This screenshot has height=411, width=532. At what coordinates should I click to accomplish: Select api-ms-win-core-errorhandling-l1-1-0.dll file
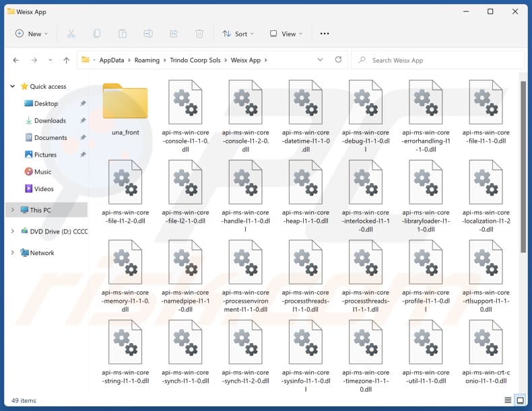[x=426, y=116]
